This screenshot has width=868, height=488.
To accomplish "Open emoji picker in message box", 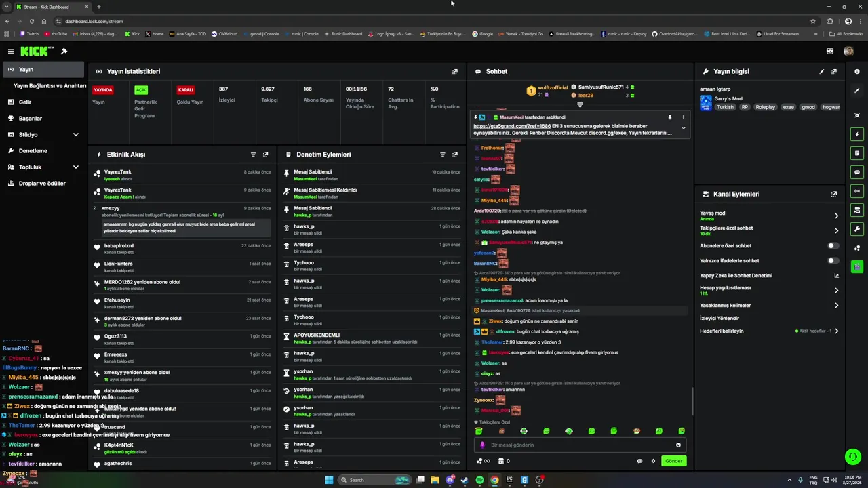I will 678,445.
